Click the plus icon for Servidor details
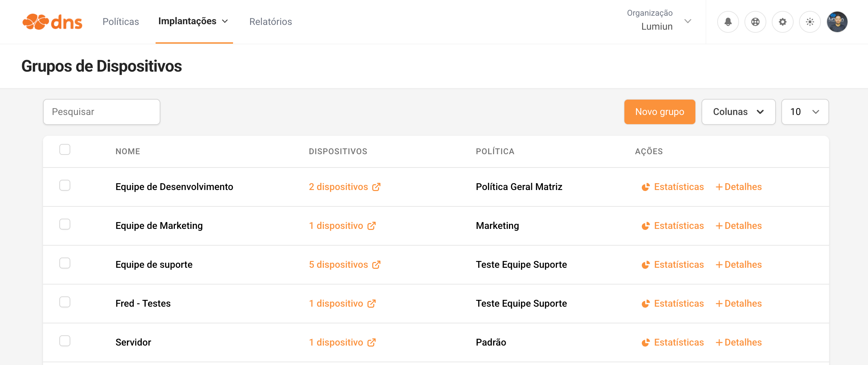The height and width of the screenshot is (365, 868). coord(719,342)
